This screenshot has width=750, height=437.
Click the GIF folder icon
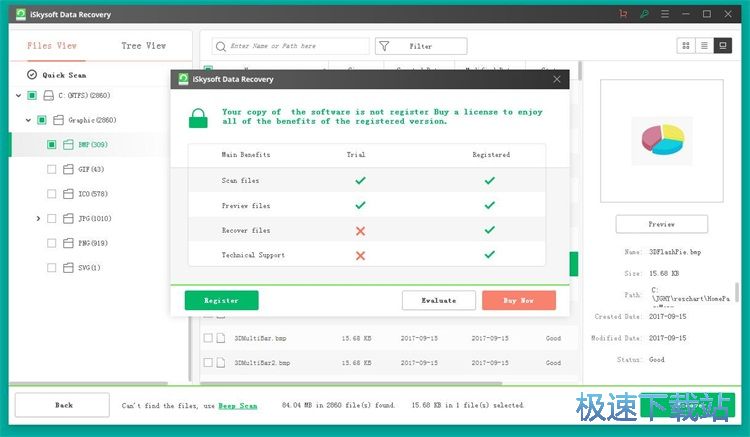[x=68, y=169]
